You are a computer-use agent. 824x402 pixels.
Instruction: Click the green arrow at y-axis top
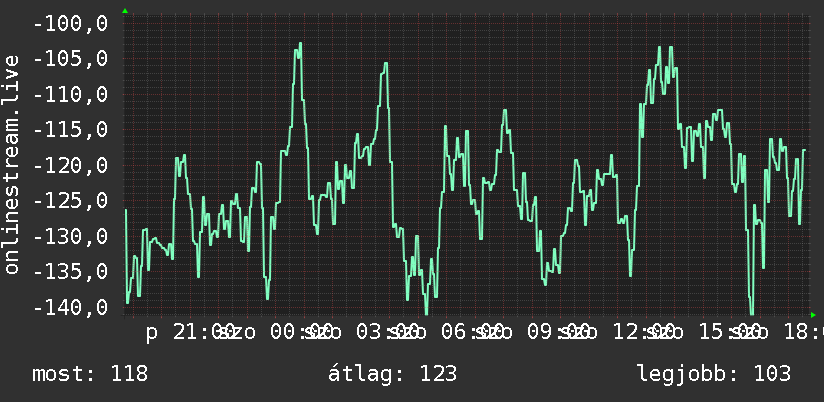coord(125,11)
